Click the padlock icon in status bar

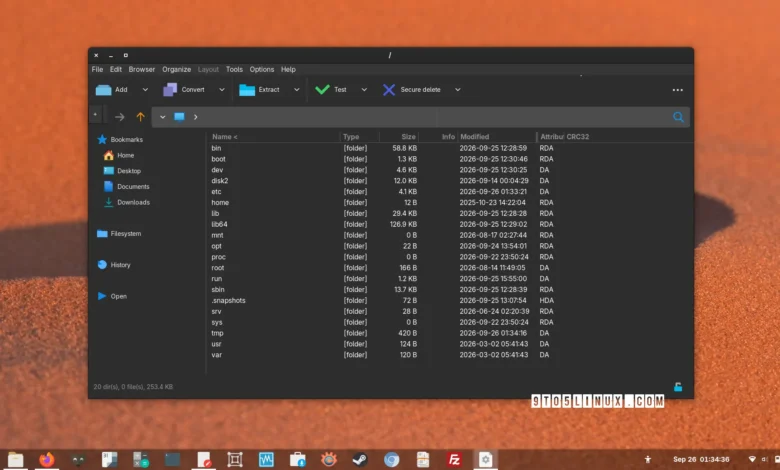pos(678,387)
